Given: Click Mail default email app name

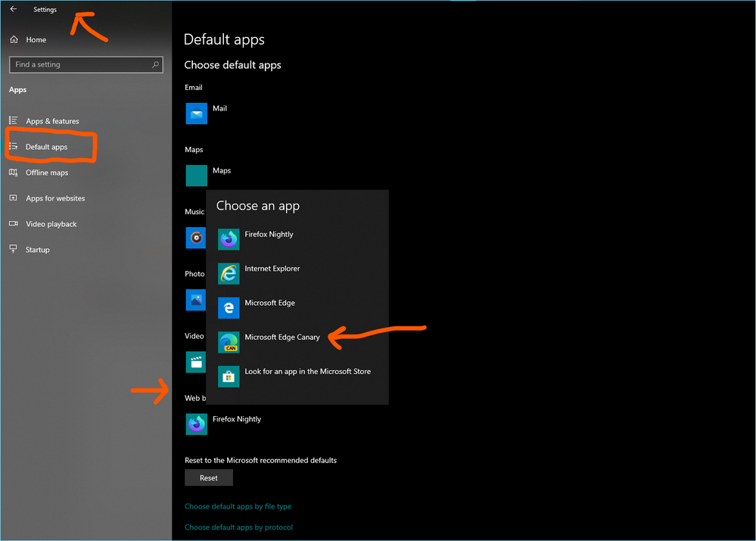Looking at the screenshot, I should (x=220, y=108).
